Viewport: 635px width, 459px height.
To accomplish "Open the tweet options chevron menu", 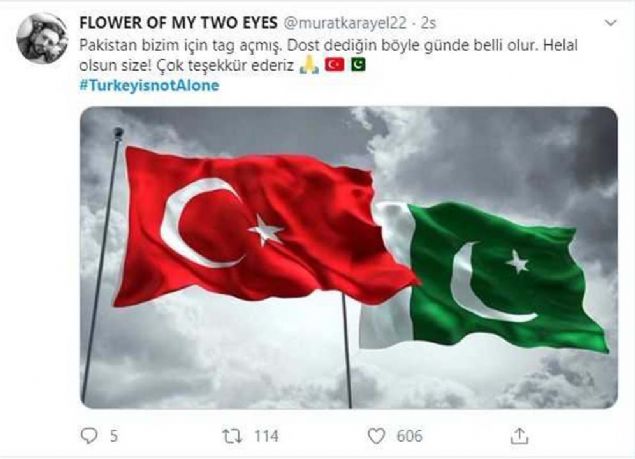I will tap(610, 23).
